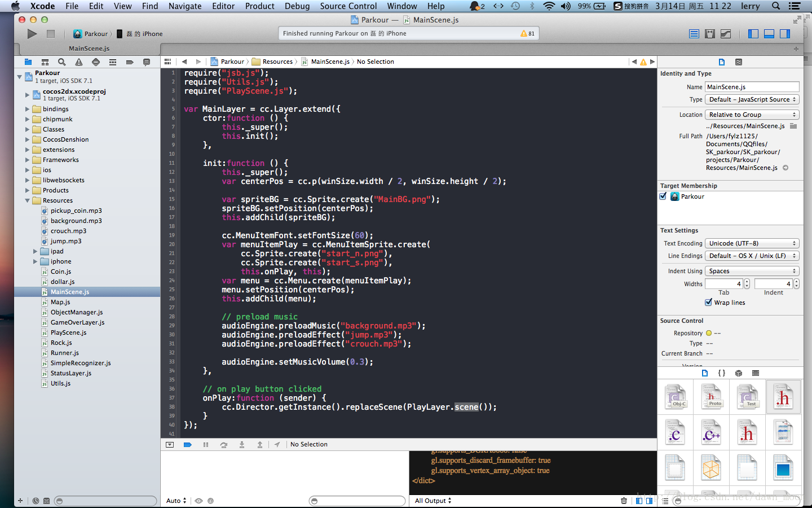Select the MainScene.js editor tab
Viewport: 812px width, 508px height.
89,49
